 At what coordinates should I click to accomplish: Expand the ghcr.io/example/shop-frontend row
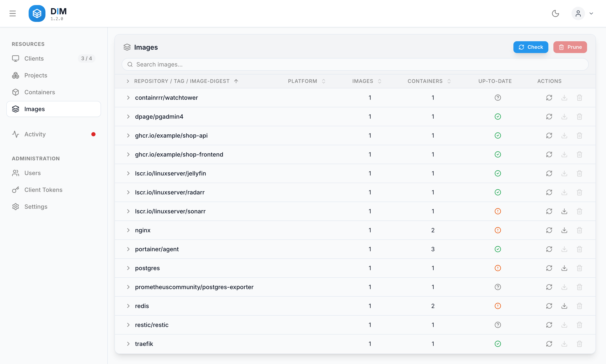(128, 154)
